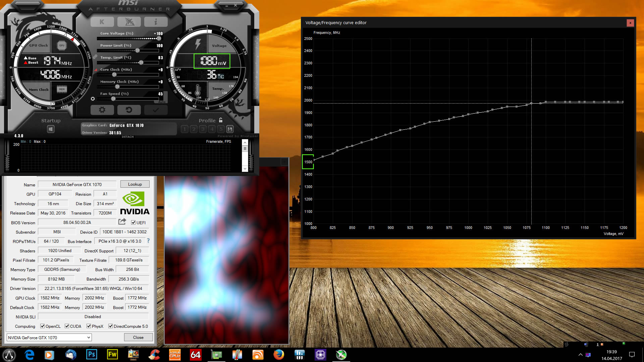The height and width of the screenshot is (362, 644).
Task: Toggle the PhysX checkbox
Action: click(89, 326)
